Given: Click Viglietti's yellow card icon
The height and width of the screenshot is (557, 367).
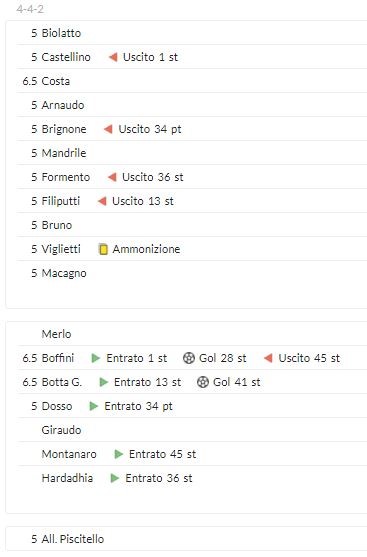Looking at the screenshot, I should [103, 249].
